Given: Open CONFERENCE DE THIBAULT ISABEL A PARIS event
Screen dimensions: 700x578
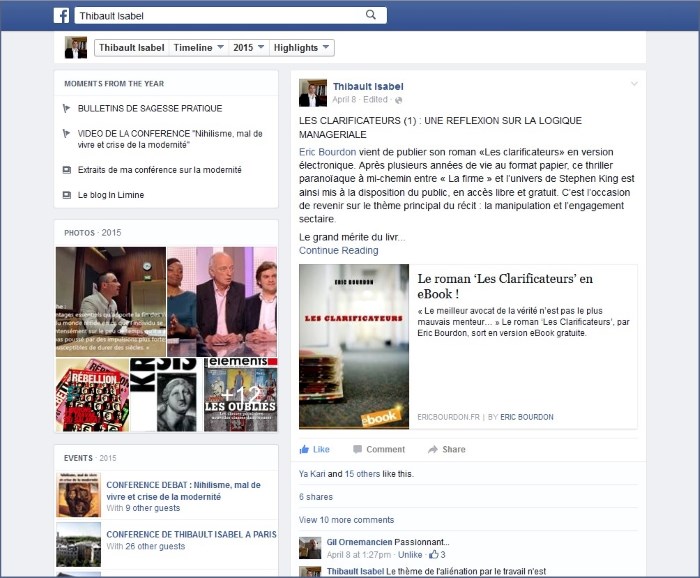Looking at the screenshot, I should click(x=191, y=534).
